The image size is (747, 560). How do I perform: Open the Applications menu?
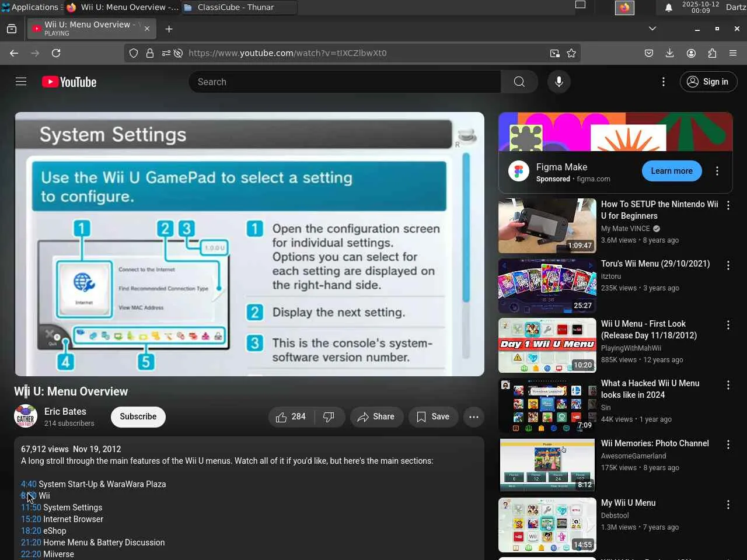(30, 8)
